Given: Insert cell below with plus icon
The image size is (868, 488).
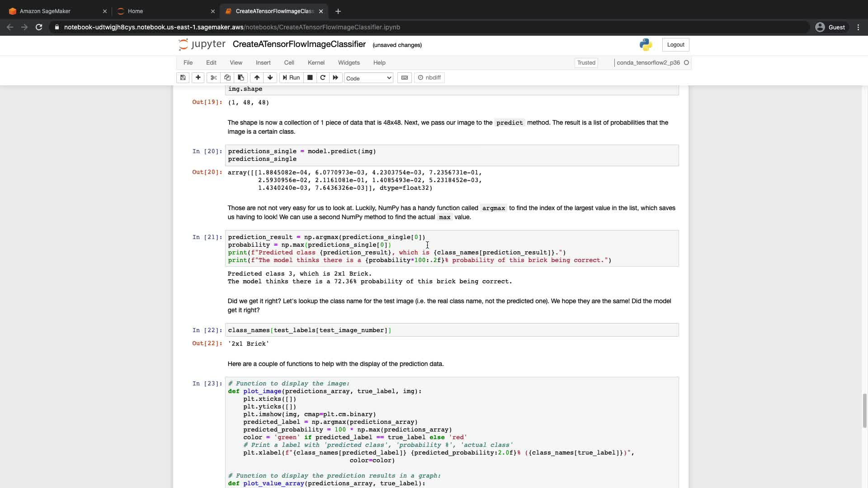Looking at the screenshot, I should (x=198, y=78).
